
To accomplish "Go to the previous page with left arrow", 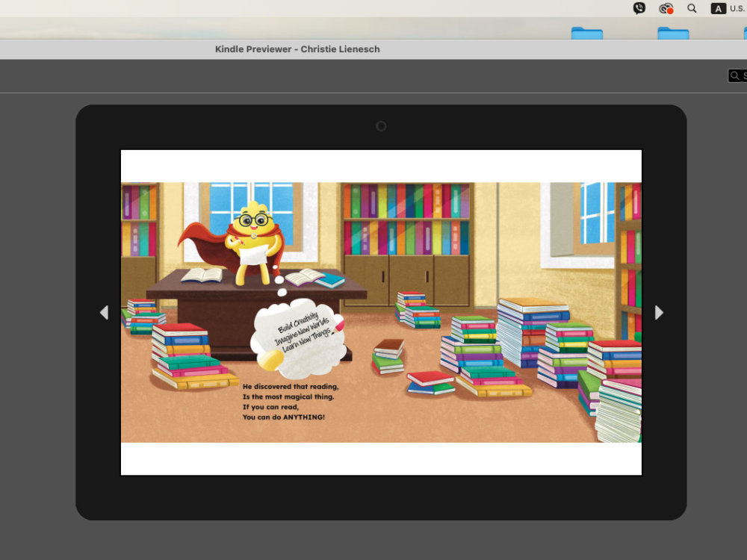I will [104, 312].
